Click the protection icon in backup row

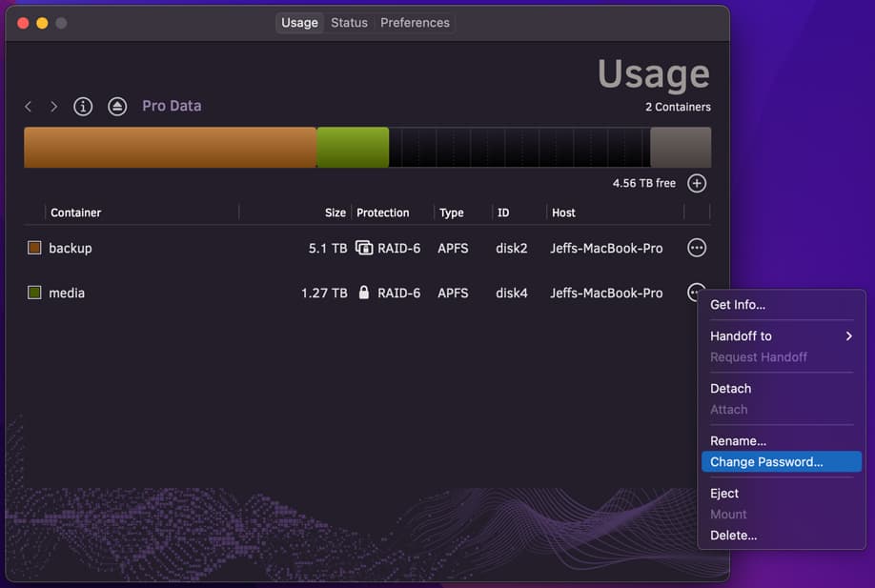point(364,248)
